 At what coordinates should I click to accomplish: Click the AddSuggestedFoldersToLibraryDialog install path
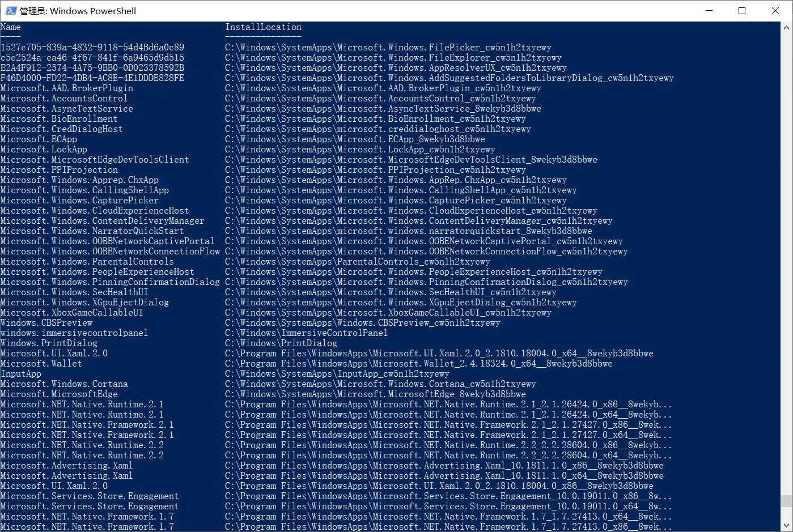pos(449,78)
